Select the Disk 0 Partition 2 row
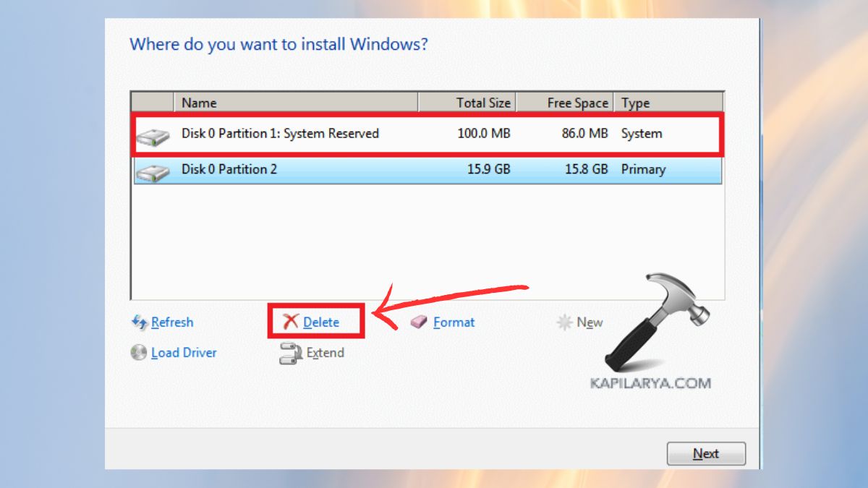The height and width of the screenshot is (488, 868). [427, 169]
